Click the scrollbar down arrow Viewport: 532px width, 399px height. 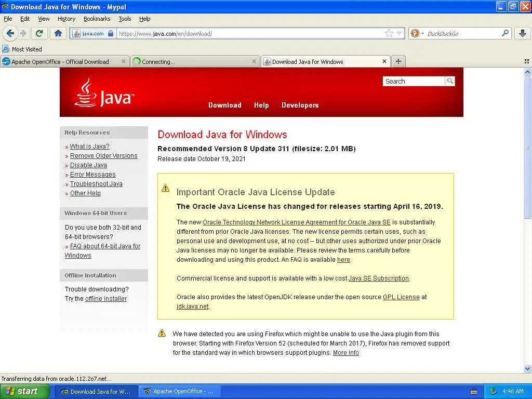(x=527, y=368)
